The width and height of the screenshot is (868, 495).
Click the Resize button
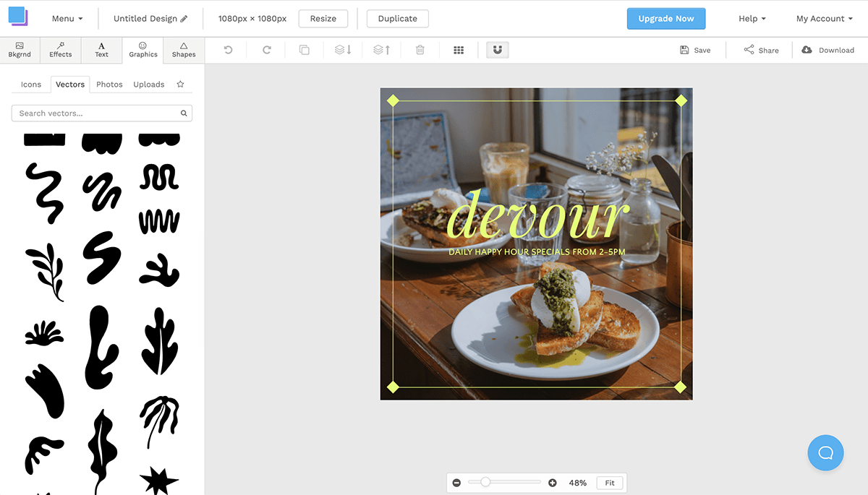click(323, 19)
